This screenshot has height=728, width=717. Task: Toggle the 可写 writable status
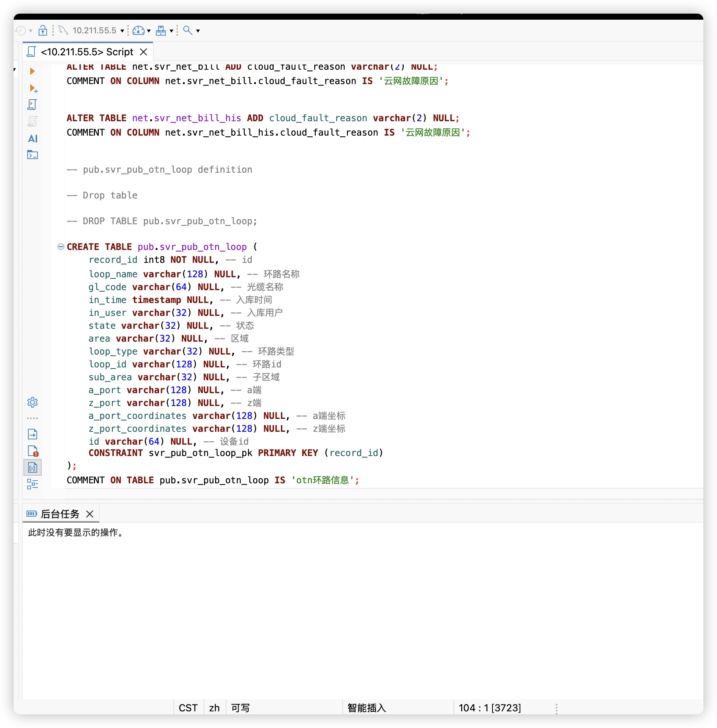(x=240, y=708)
